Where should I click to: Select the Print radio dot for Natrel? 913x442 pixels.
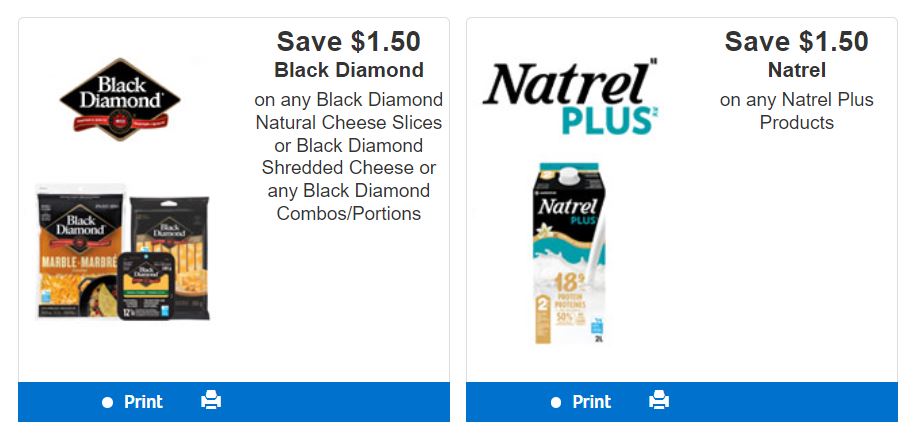(555, 402)
